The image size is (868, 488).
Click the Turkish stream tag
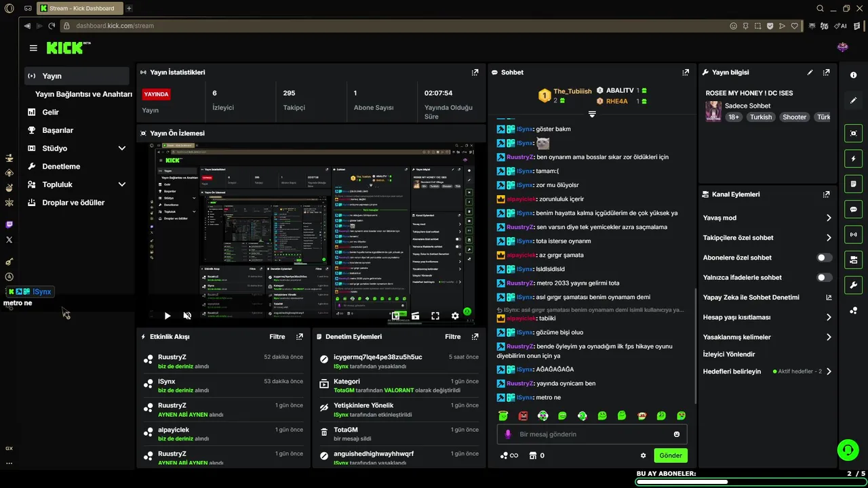[761, 117]
